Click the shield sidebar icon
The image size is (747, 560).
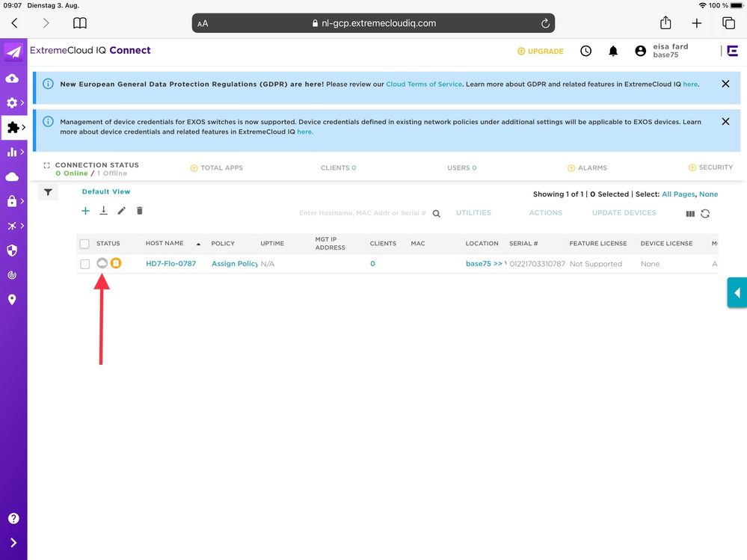tap(12, 250)
